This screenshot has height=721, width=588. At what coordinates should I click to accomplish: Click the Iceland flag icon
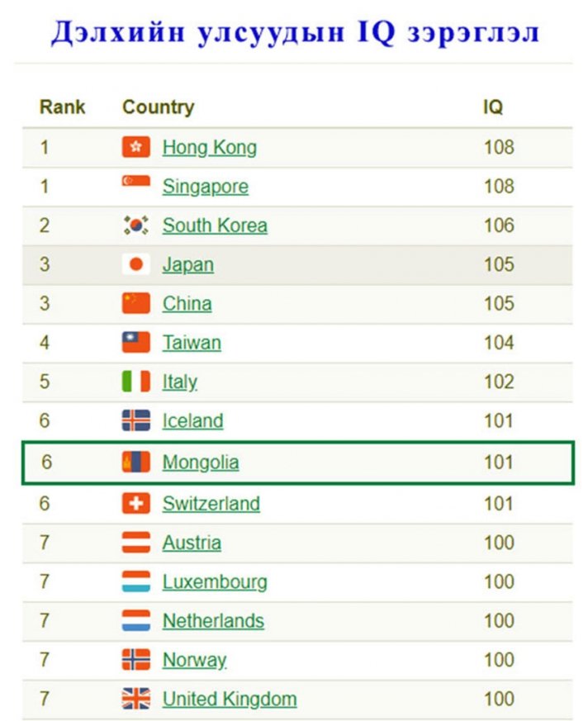pyautogui.click(x=136, y=420)
